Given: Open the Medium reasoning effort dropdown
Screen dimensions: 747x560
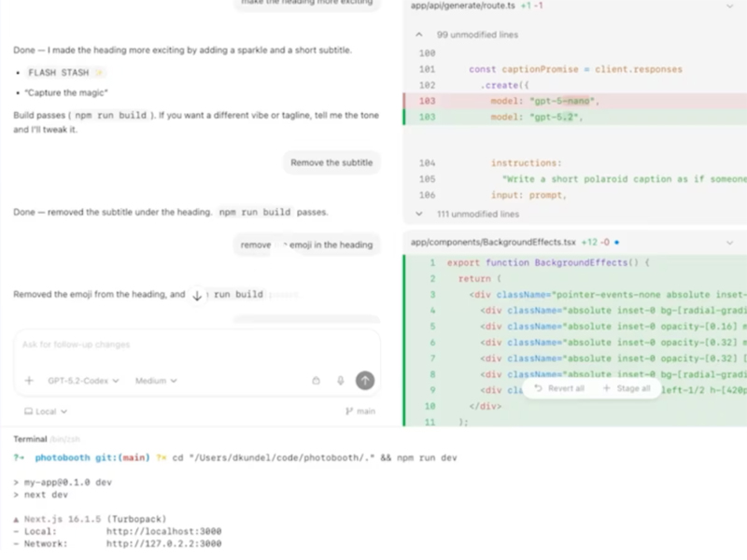Looking at the screenshot, I should [155, 381].
